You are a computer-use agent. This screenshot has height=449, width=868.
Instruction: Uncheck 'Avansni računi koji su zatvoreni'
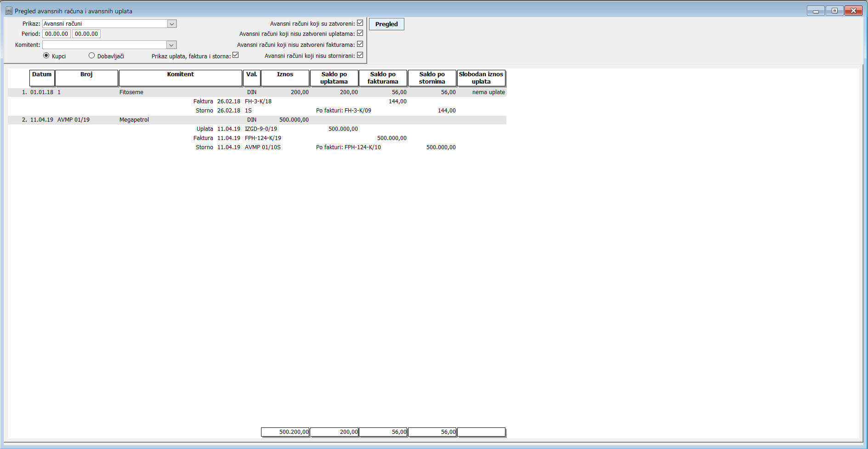[x=360, y=23]
